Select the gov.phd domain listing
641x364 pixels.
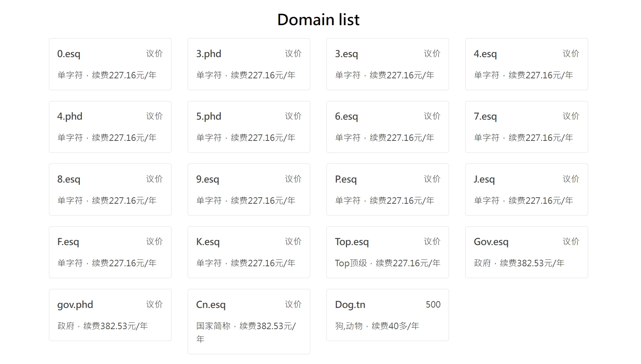coord(110,315)
